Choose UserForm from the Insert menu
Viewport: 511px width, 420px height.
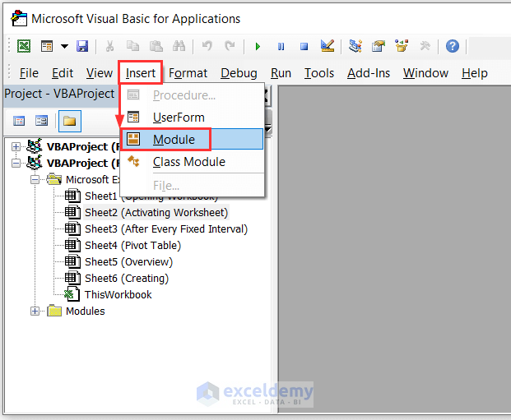(192, 118)
